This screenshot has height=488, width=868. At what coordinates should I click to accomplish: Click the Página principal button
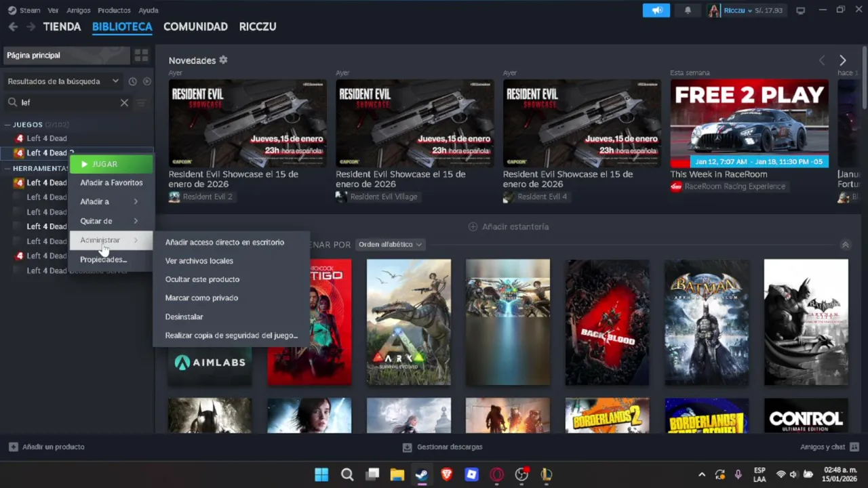(66, 56)
